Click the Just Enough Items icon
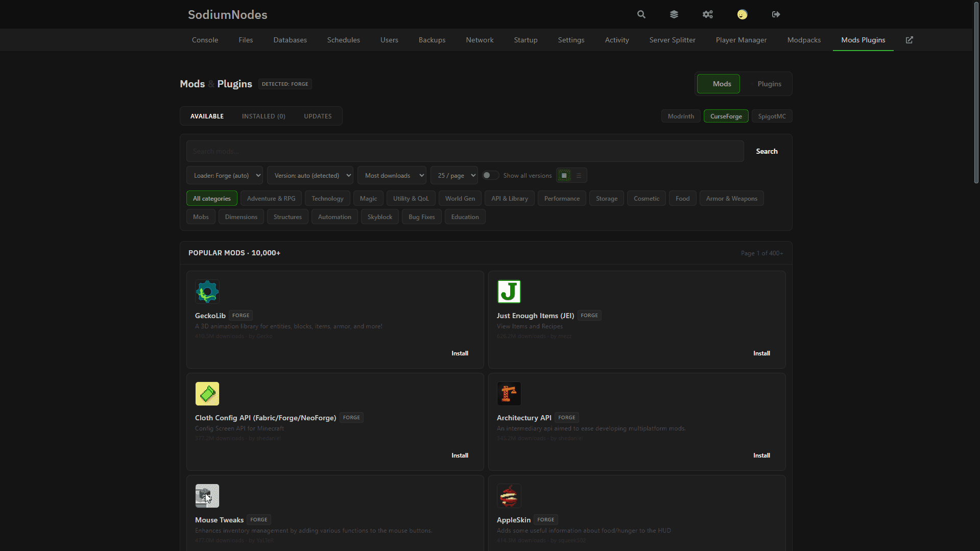 click(509, 292)
